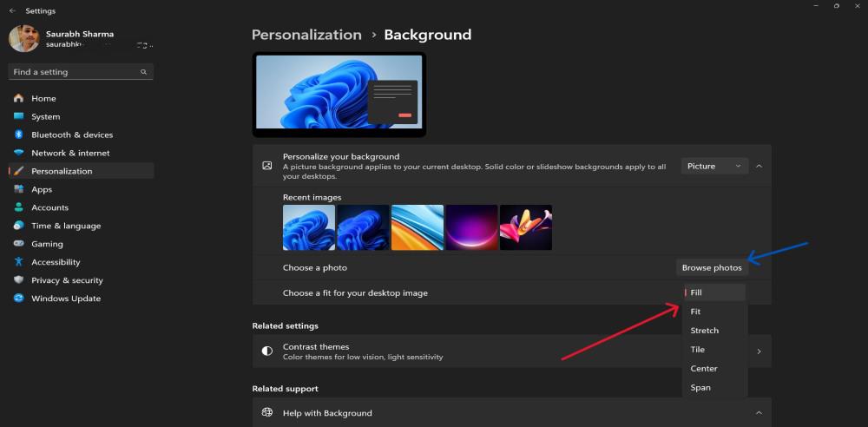
Task: Click the Apps grid icon
Action: 19,189
